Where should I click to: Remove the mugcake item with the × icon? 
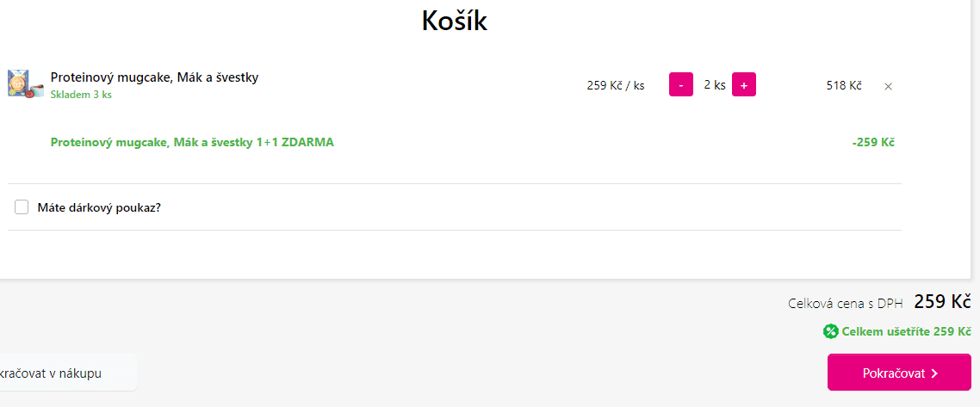pos(888,86)
